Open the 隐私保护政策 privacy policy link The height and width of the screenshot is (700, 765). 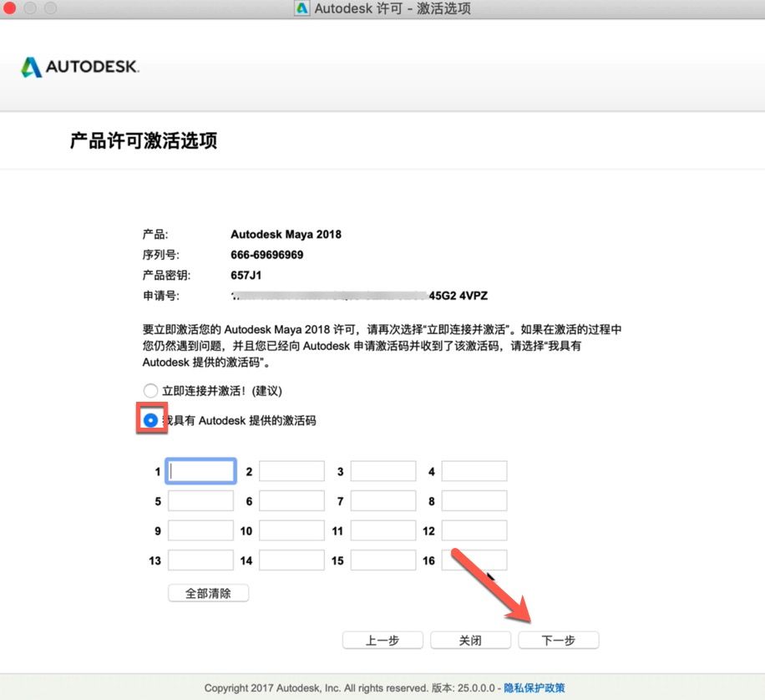pos(534,687)
